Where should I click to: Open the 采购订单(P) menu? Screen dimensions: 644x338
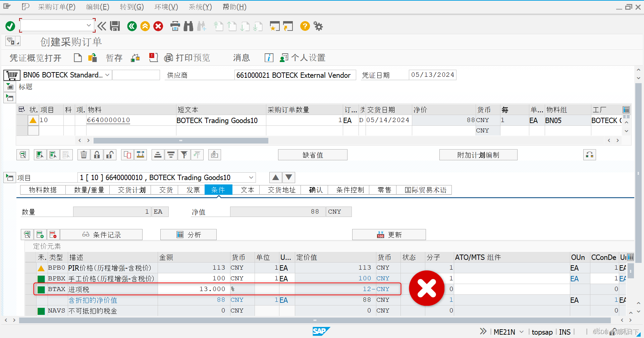[57, 7]
